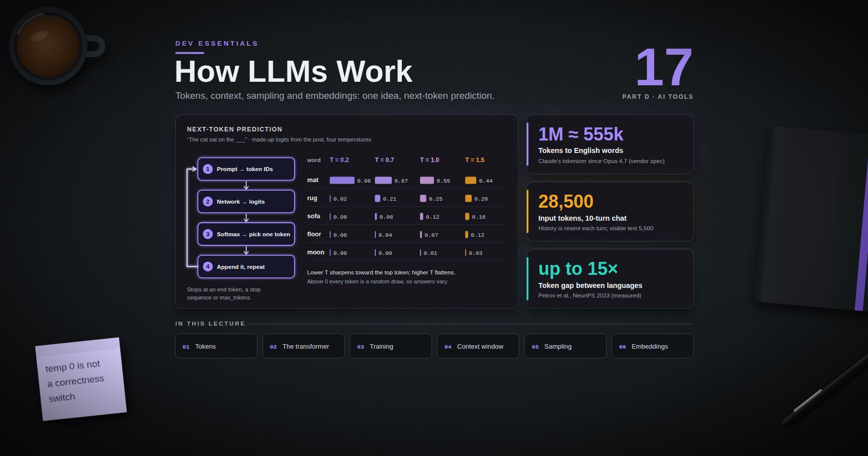Click the purple mat bar under T = 0.2
The width and height of the screenshot is (868, 456).
click(x=342, y=180)
